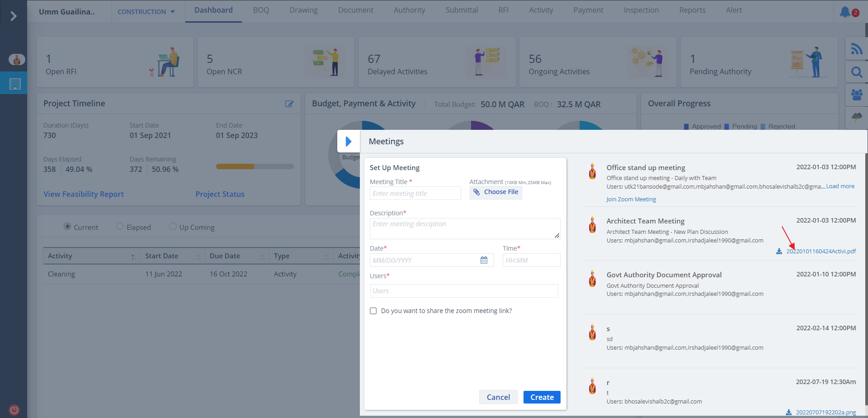Edit Project Timeline with pencil icon
The image size is (868, 418).
(x=289, y=104)
